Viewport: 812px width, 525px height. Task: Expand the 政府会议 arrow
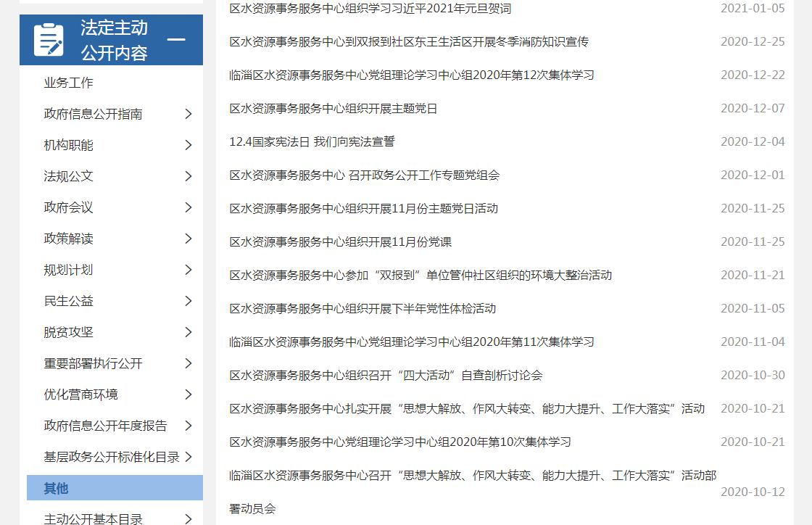tap(188, 207)
